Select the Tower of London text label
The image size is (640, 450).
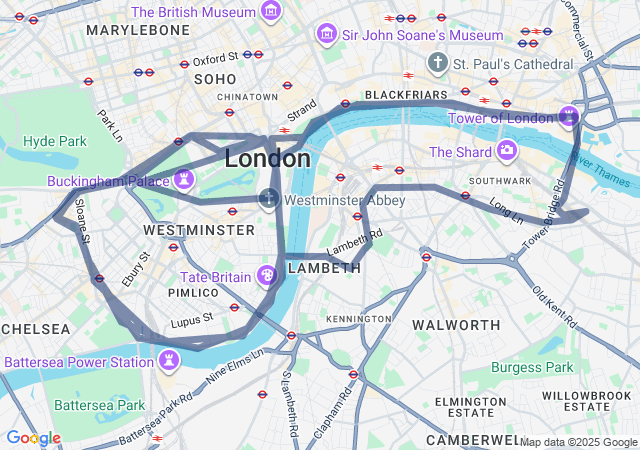[501, 118]
